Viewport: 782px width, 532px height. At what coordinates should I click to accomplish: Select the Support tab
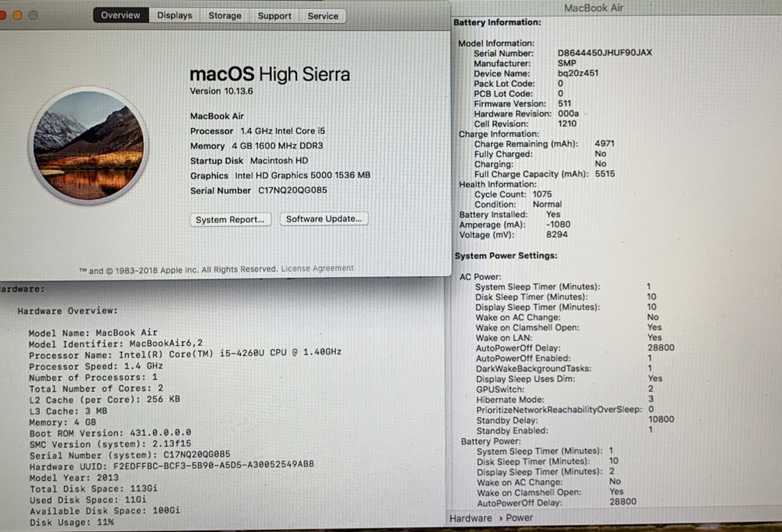[274, 15]
